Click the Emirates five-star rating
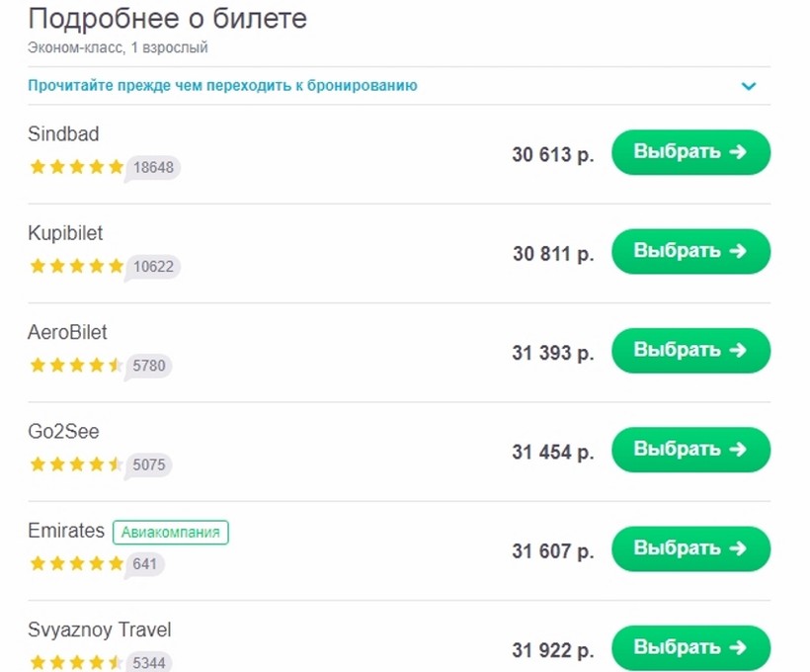This screenshot has height=672, width=810. 76,564
